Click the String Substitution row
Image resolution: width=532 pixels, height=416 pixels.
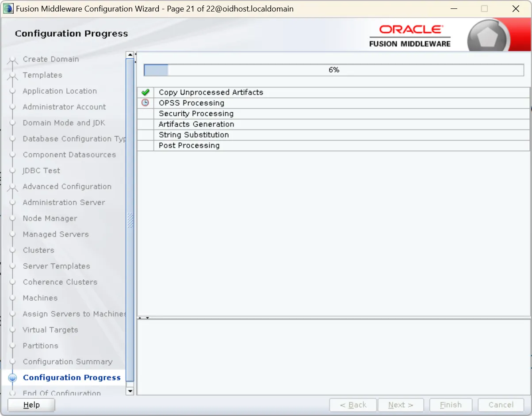(333, 135)
